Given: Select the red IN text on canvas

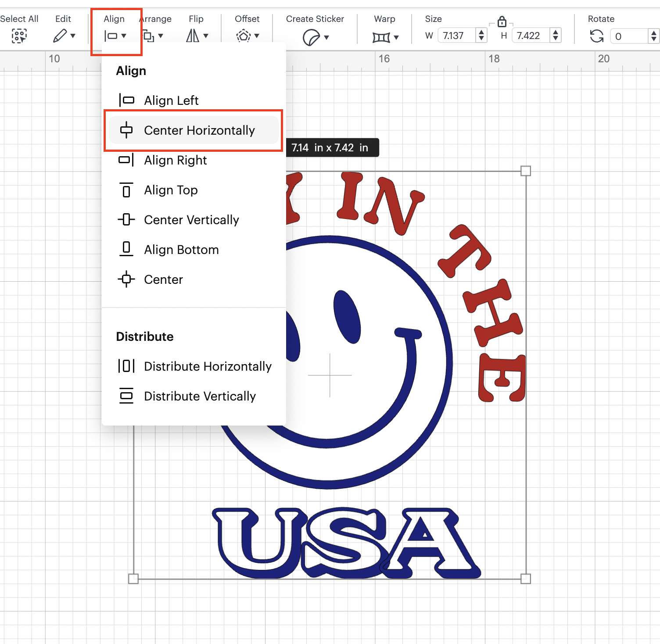Looking at the screenshot, I should pyautogui.click(x=380, y=203).
